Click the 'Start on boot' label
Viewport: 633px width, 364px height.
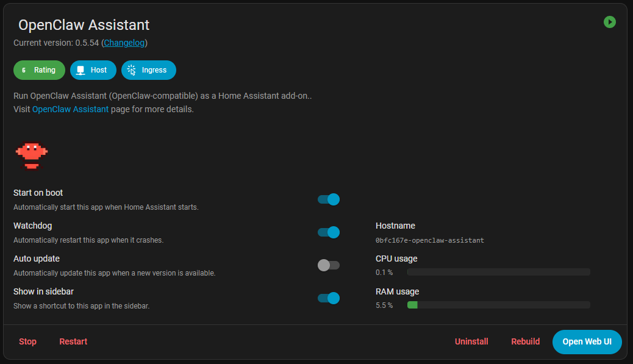click(38, 193)
